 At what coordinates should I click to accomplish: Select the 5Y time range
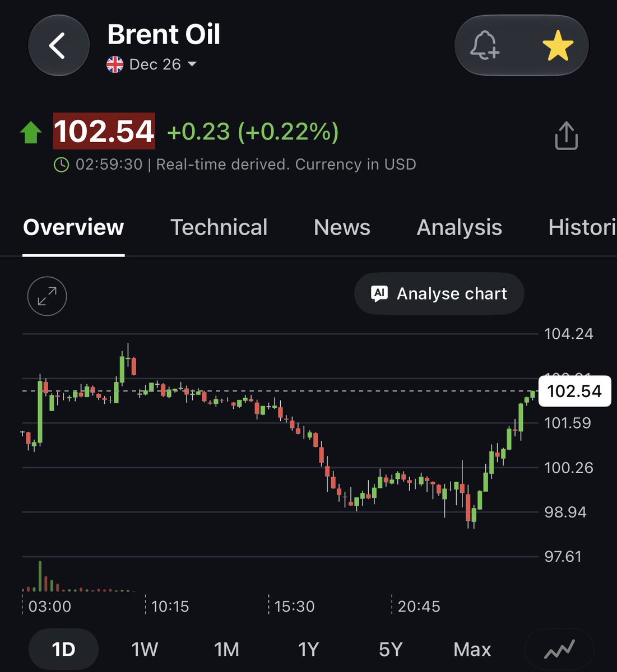point(391,650)
